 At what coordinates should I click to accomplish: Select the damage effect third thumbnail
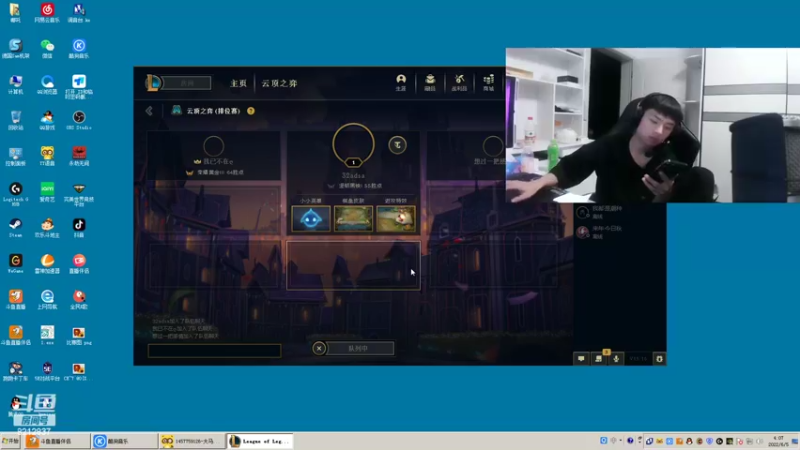tap(395, 219)
